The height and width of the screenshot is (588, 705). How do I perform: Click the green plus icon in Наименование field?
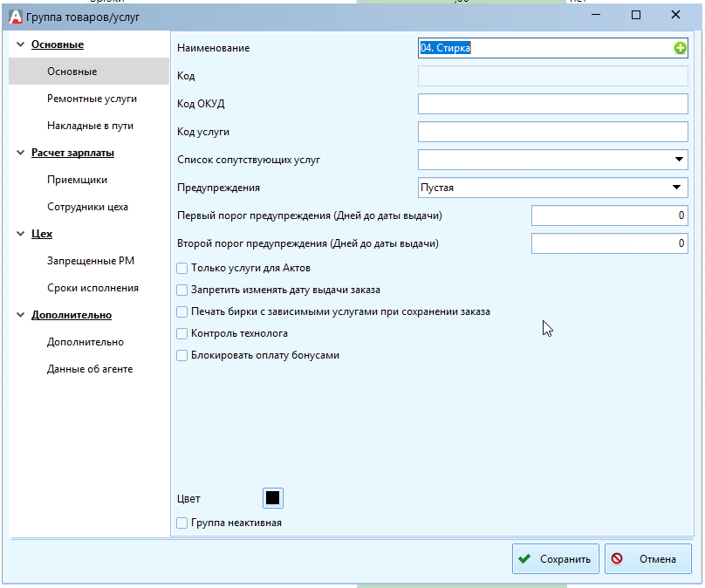680,49
